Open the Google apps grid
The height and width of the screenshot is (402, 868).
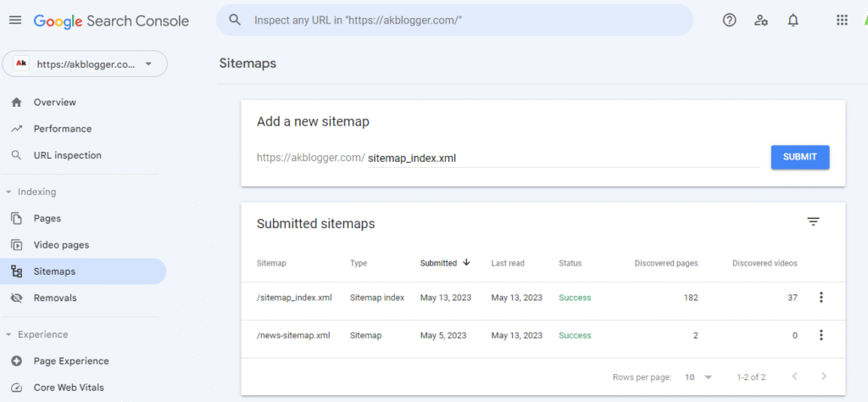pyautogui.click(x=842, y=20)
